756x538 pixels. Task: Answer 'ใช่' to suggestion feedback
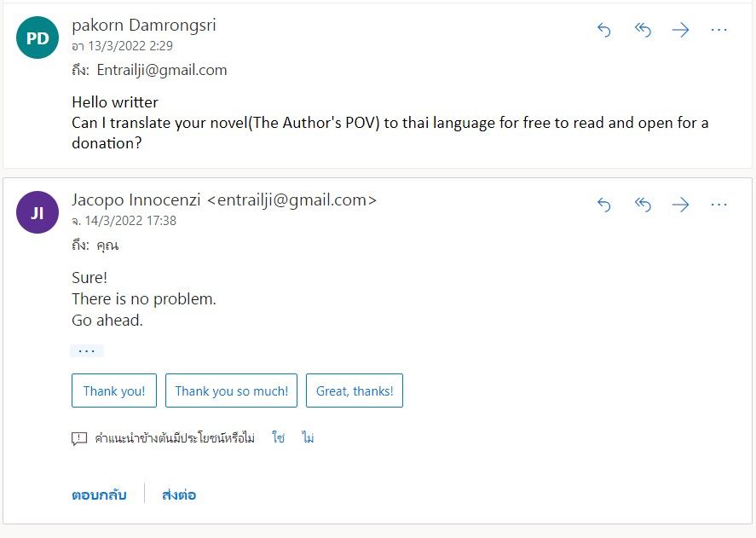(x=278, y=437)
